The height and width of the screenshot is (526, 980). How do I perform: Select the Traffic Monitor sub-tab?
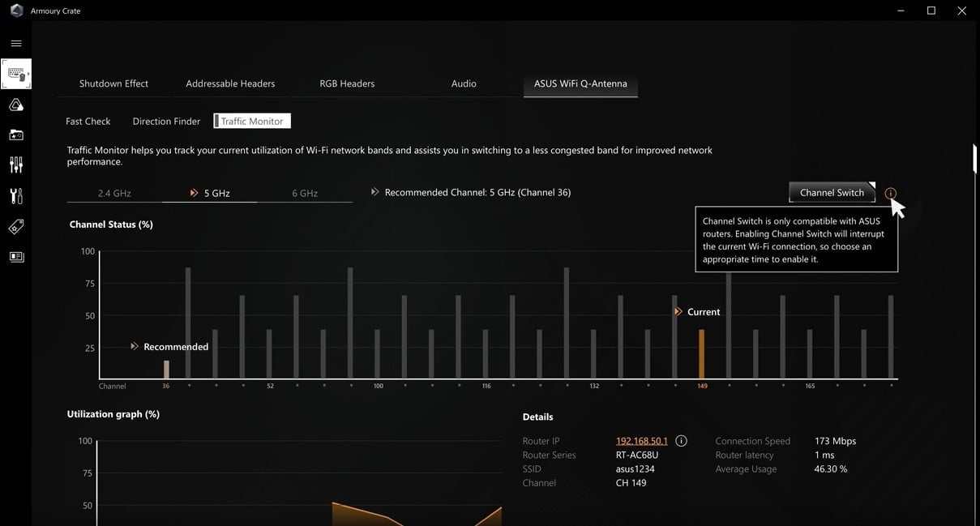pos(252,122)
